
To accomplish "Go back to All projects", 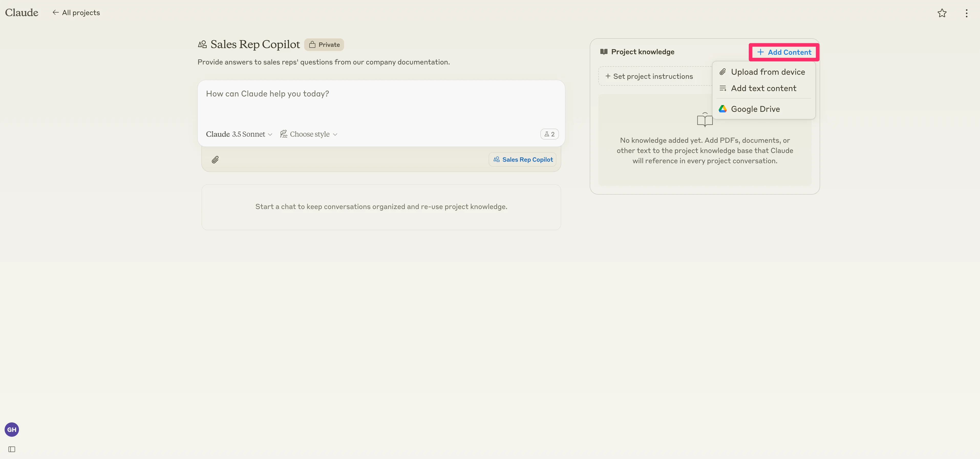I will tap(77, 13).
